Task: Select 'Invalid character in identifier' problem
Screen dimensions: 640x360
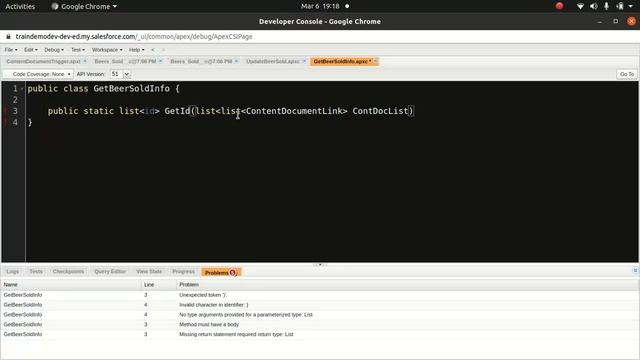Action: [x=320, y=304]
